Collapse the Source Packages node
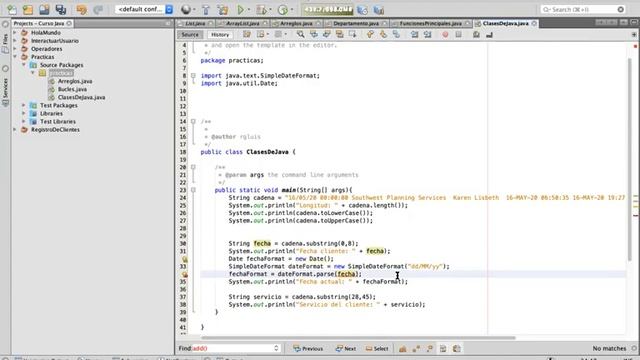The width and height of the screenshot is (640, 360). [x=24, y=65]
